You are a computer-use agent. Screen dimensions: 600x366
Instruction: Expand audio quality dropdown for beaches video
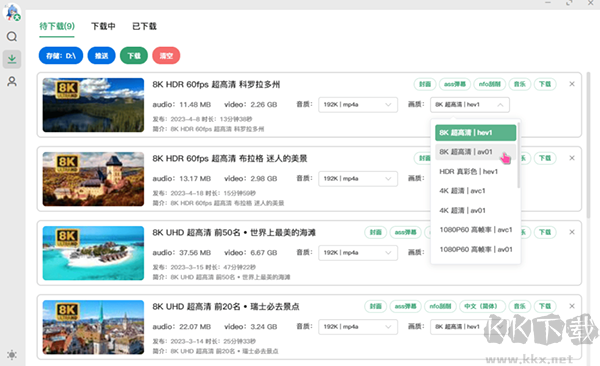pyautogui.click(x=358, y=253)
